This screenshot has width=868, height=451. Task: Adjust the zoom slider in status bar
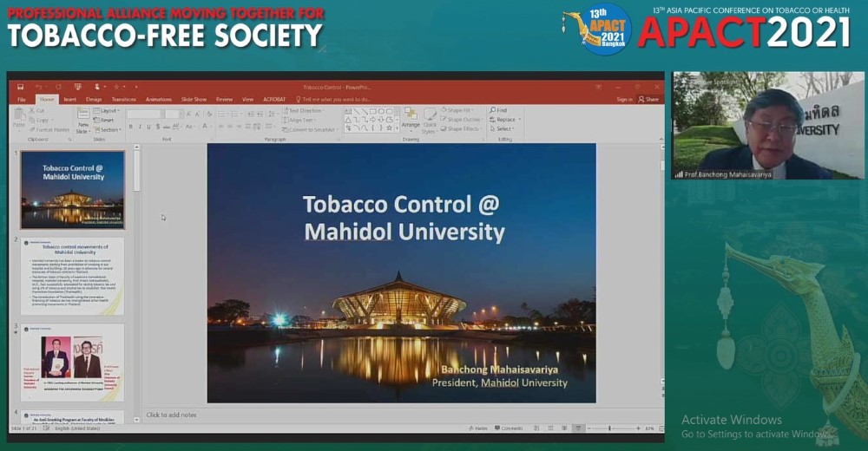pyautogui.click(x=610, y=428)
